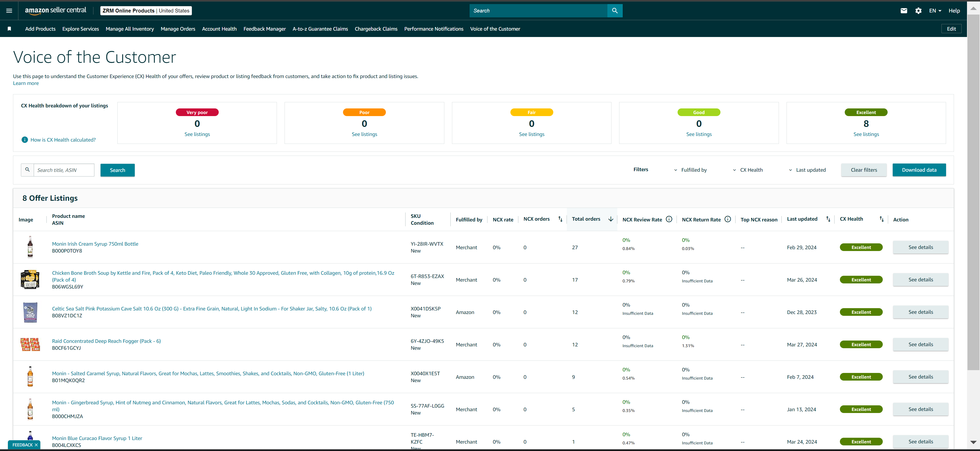
Task: Open Performance Notifications
Action: 434,29
